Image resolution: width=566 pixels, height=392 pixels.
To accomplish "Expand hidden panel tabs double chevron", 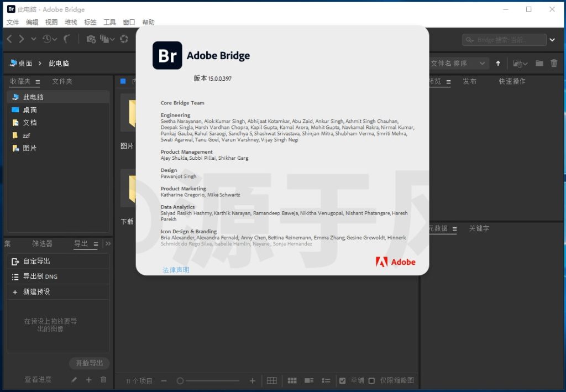I will point(108,244).
